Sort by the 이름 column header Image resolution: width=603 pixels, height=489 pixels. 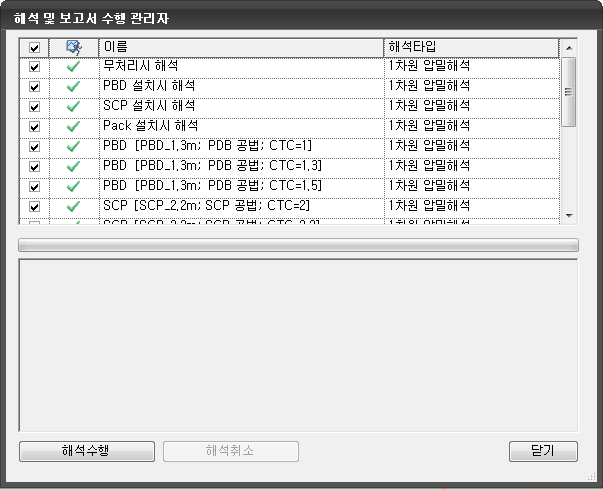[240, 47]
